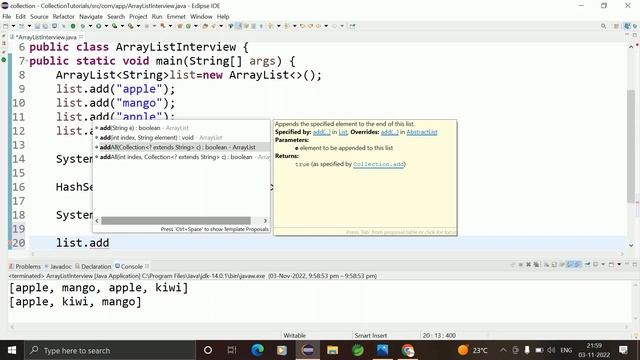
Task: Open the New Java Class dropdown arrow
Action: (x=196, y=26)
